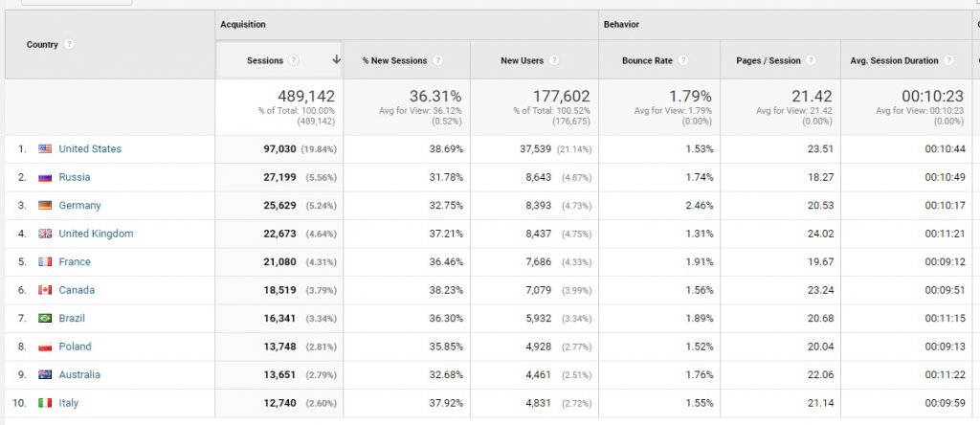Open the United States country link
Screen dimensions: 980x425
tap(90, 149)
